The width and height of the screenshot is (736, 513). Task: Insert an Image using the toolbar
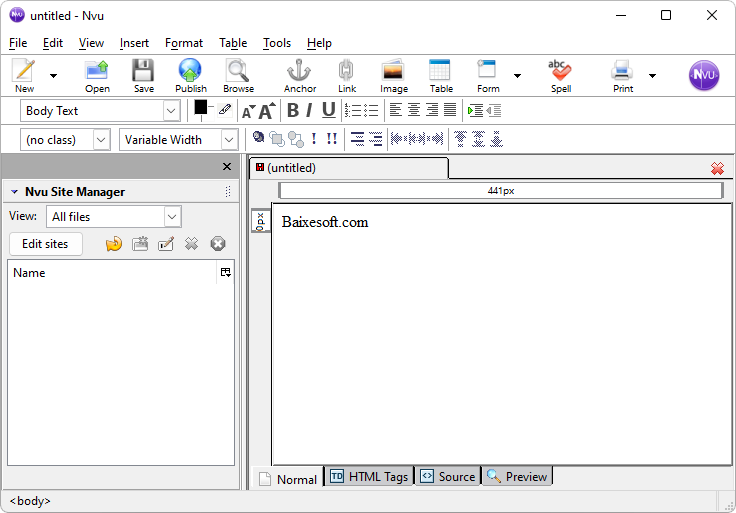(393, 75)
